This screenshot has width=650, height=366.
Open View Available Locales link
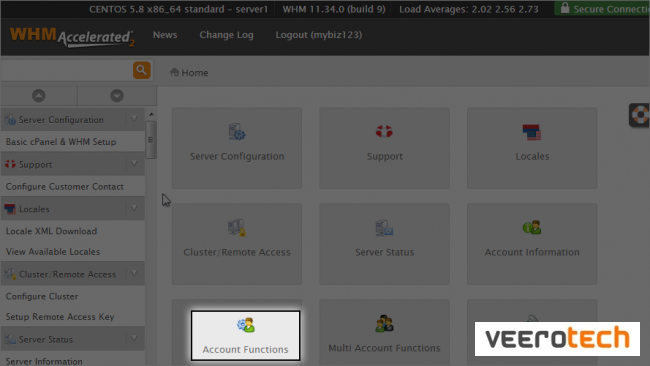53,252
